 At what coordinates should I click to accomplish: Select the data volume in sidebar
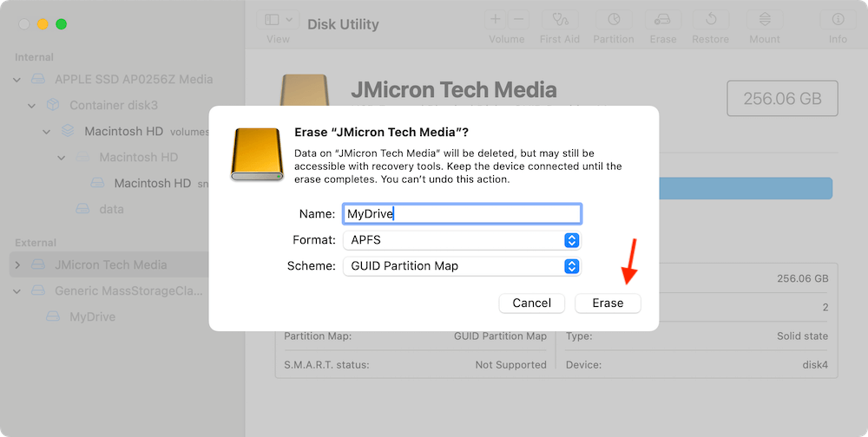[110, 209]
